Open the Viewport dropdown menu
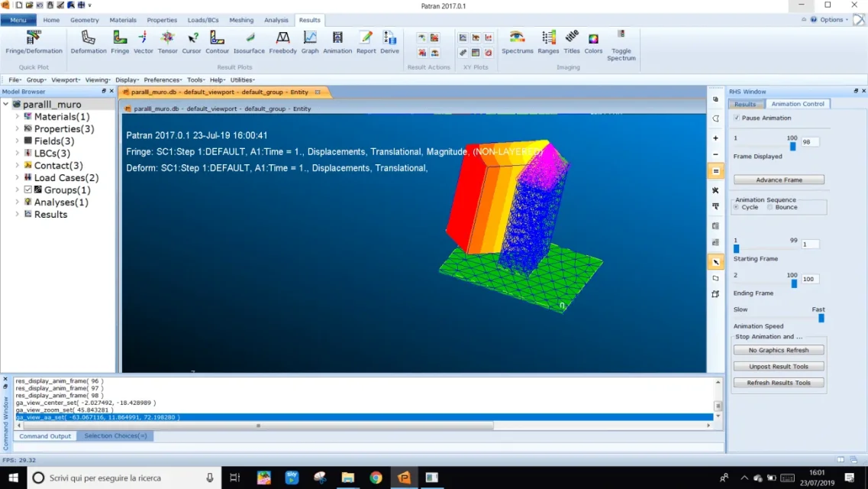The image size is (868, 489). click(66, 79)
